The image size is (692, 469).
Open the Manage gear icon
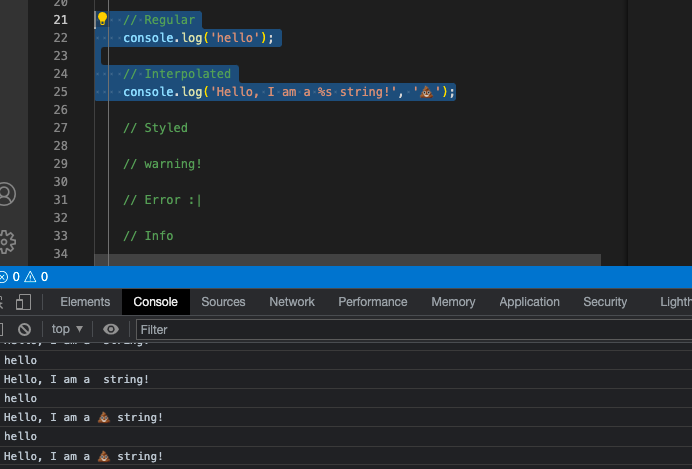[x=7, y=241]
